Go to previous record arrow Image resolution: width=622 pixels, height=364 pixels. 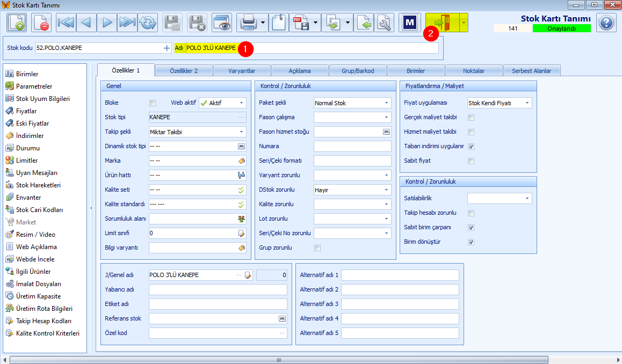click(86, 23)
